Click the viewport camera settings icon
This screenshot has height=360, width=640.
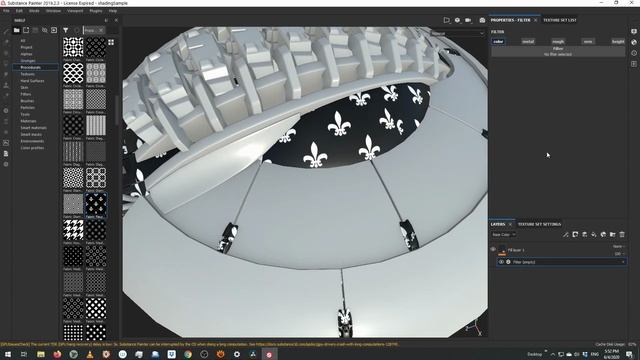click(468, 20)
